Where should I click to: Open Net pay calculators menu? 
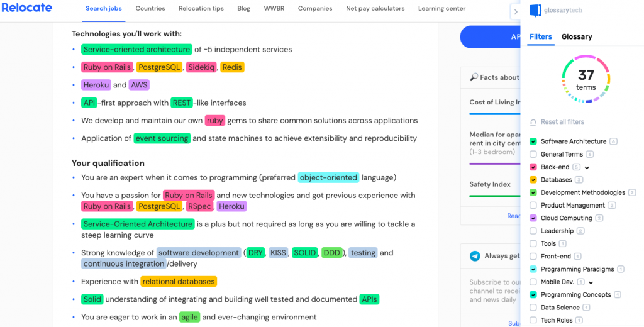click(x=375, y=8)
